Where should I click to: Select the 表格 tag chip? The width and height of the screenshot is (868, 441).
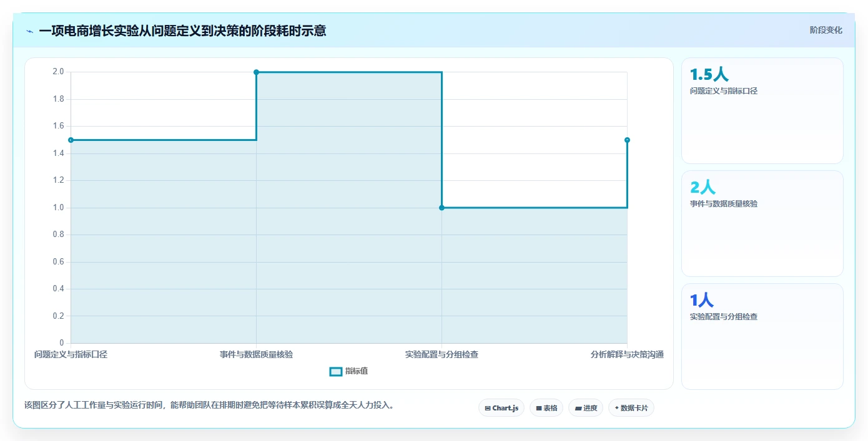(x=546, y=408)
